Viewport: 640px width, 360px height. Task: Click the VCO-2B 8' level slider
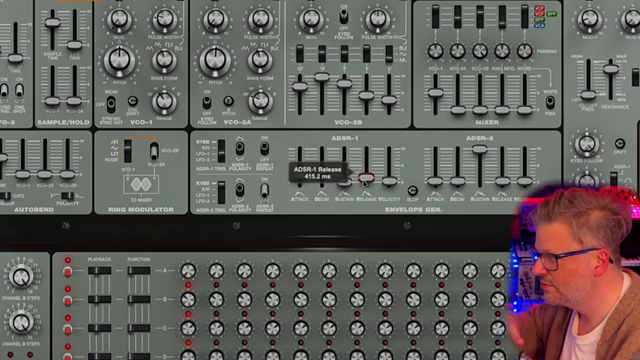(344, 84)
